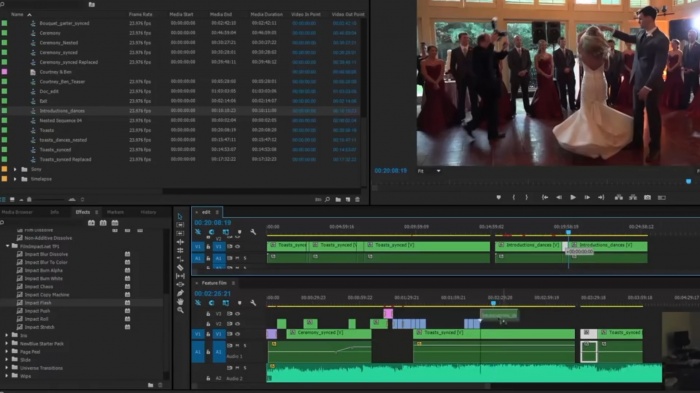Select the Hand tool
700x393 pixels.
[x=180, y=301]
